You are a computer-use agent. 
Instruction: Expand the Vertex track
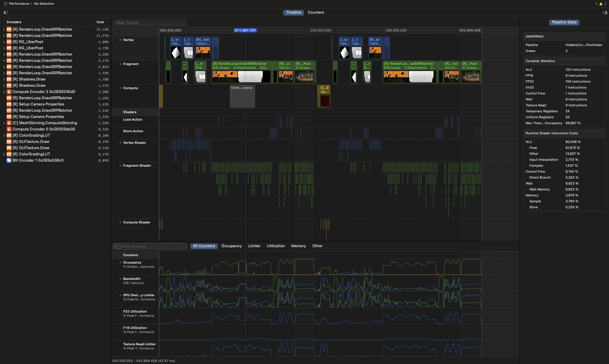(120, 40)
